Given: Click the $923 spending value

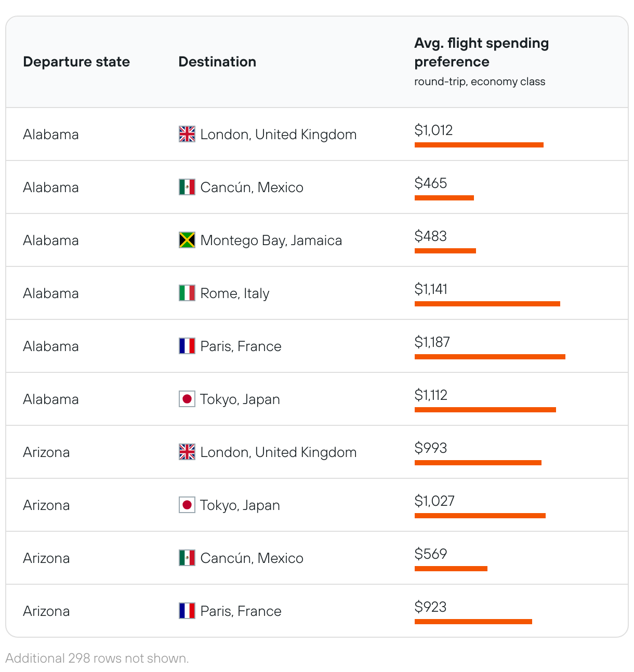Looking at the screenshot, I should point(430,607).
